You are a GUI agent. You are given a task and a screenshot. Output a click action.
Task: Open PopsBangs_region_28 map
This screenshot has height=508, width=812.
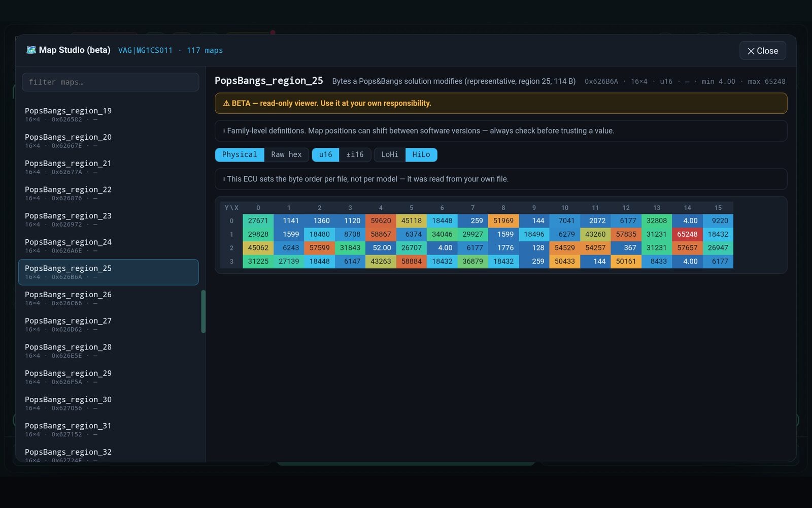108,351
